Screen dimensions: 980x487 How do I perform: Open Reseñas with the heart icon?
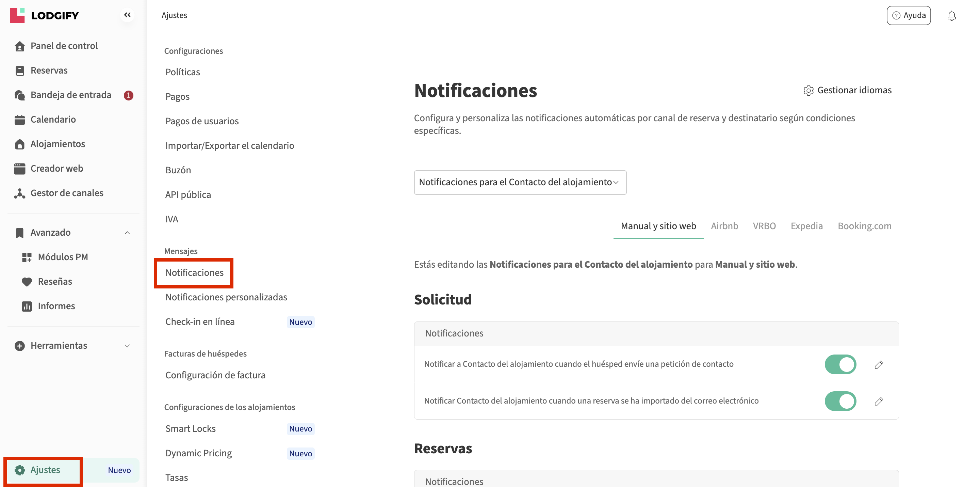(x=55, y=281)
